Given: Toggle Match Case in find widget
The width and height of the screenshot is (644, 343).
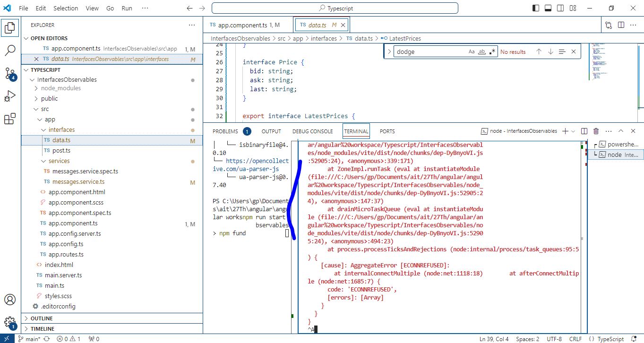Looking at the screenshot, I should pos(472,51).
